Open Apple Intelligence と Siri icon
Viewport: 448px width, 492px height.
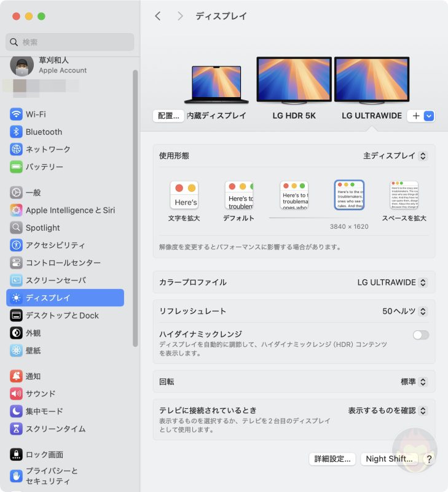[16, 210]
